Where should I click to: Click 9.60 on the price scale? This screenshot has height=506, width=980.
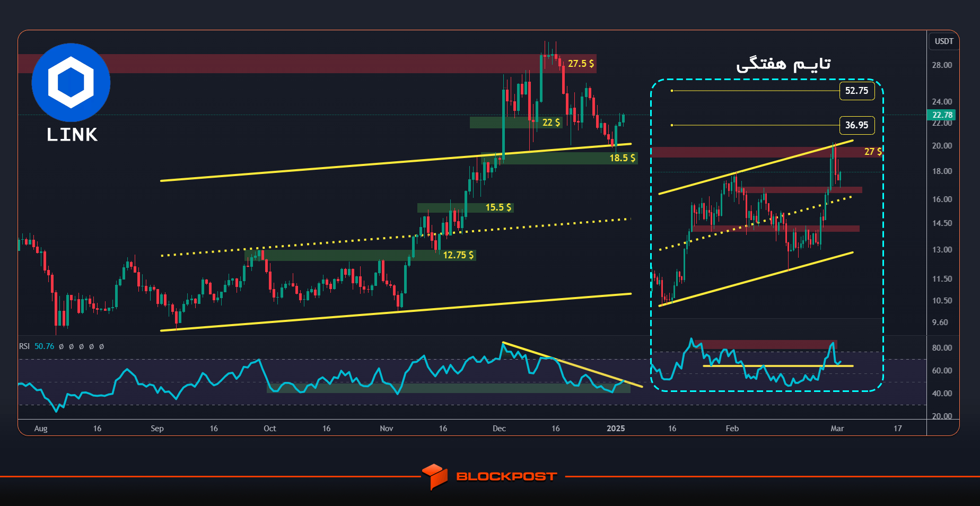click(x=940, y=322)
